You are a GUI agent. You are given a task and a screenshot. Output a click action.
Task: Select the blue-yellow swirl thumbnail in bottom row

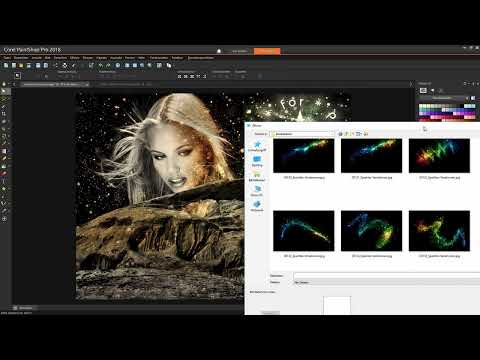point(371,231)
